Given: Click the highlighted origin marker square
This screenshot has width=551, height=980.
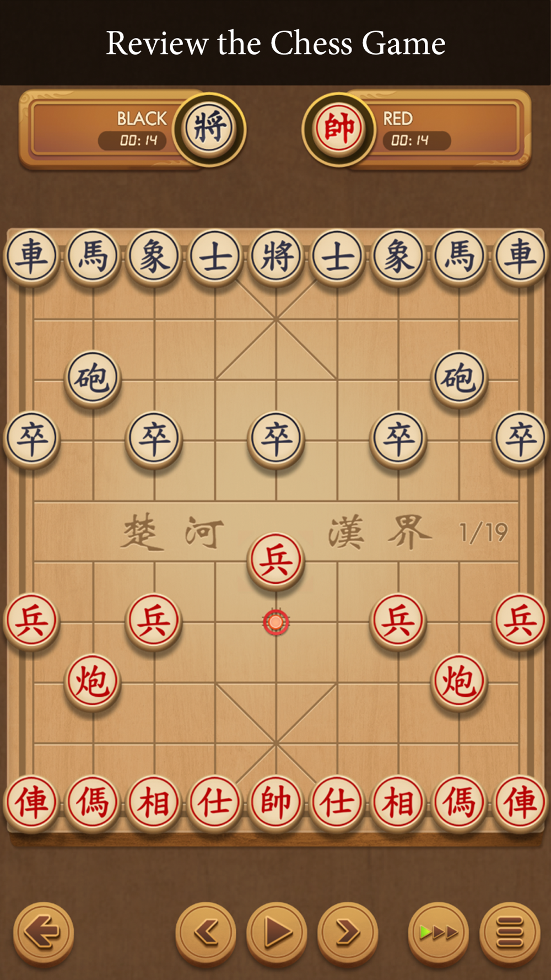Looking at the screenshot, I should 276,622.
